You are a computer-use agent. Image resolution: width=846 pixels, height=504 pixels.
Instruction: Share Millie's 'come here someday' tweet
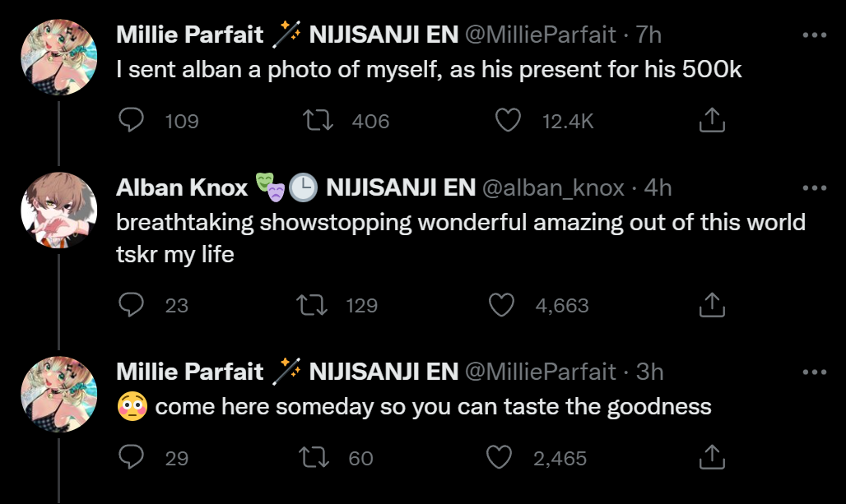pyautogui.click(x=712, y=457)
